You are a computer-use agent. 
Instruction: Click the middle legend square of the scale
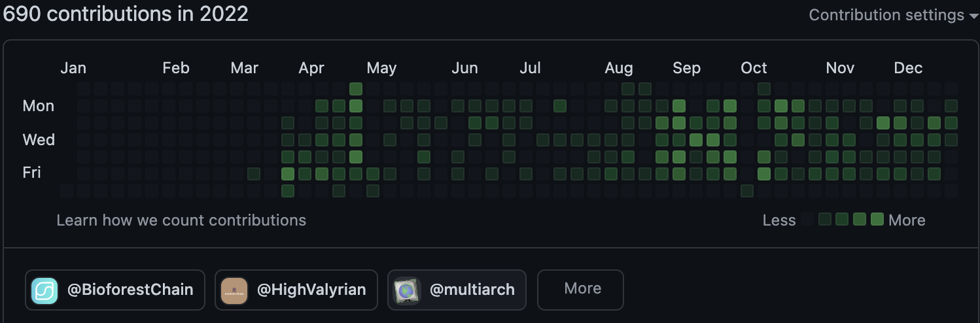coord(843,219)
